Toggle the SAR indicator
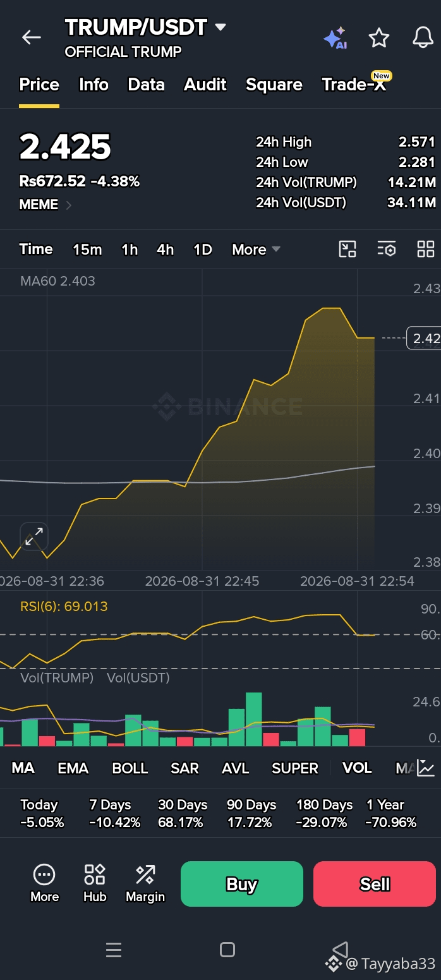Screen dimensions: 441x980 click(x=185, y=768)
